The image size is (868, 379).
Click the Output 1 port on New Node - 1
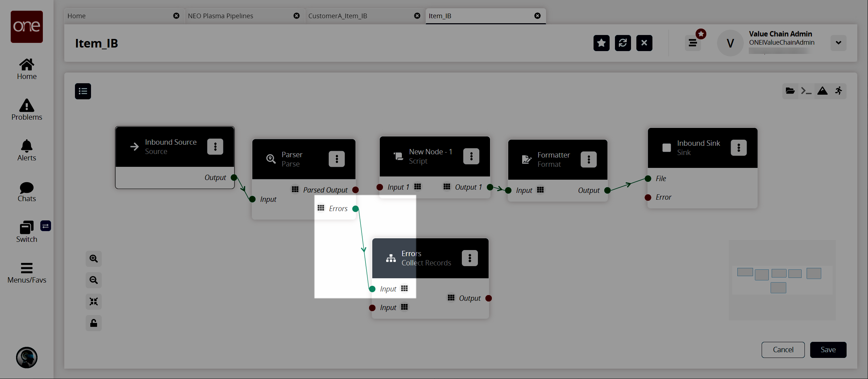coord(490,187)
